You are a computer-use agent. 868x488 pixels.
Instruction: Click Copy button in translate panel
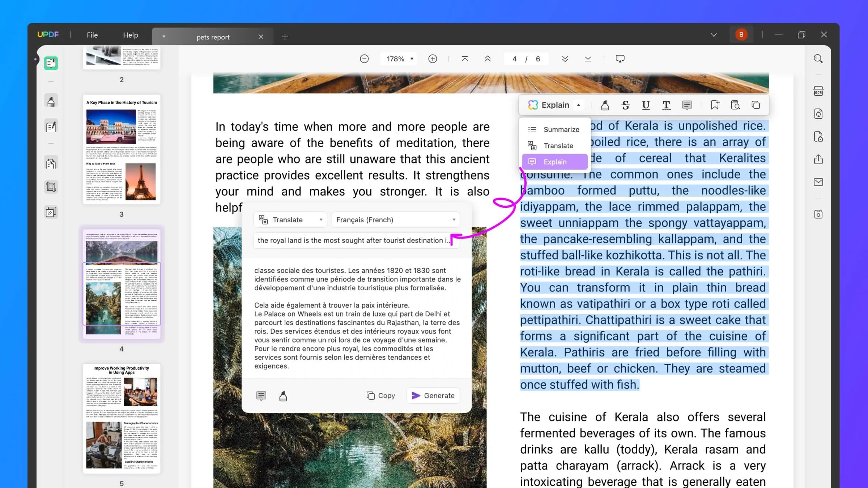pyautogui.click(x=380, y=395)
